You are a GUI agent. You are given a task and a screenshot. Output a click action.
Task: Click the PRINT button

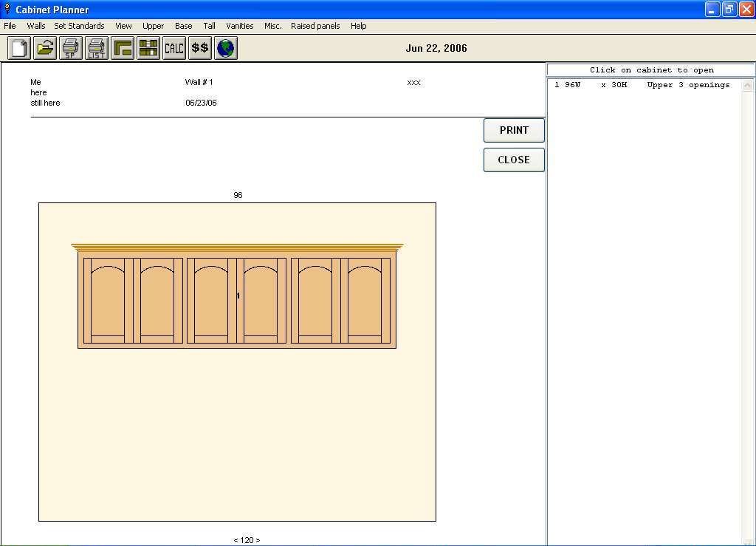514,130
